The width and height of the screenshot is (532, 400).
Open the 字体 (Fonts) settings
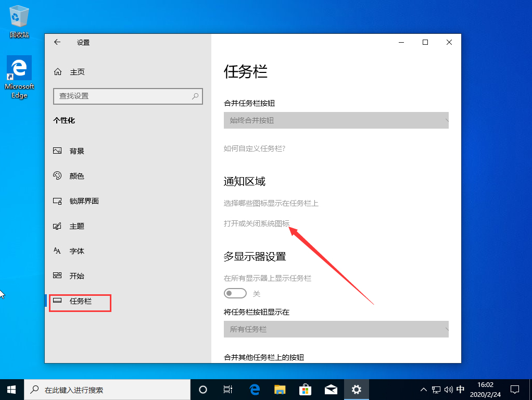point(77,251)
